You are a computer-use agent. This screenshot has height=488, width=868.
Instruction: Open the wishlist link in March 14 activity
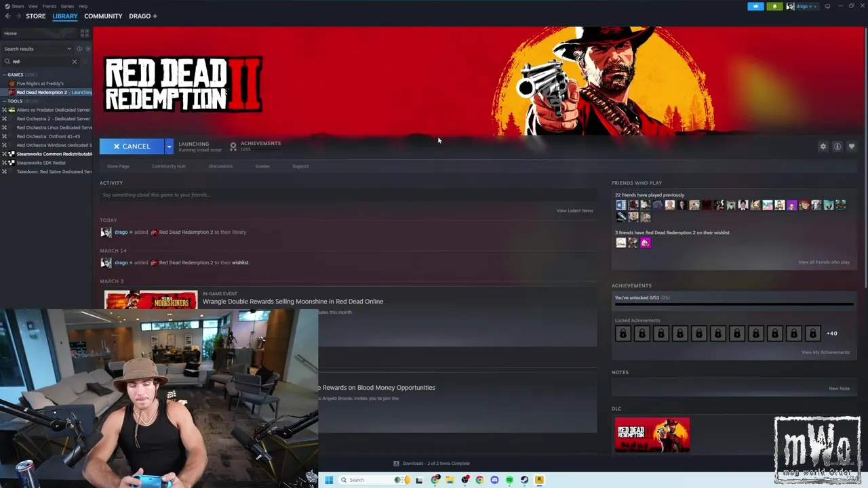click(x=241, y=263)
